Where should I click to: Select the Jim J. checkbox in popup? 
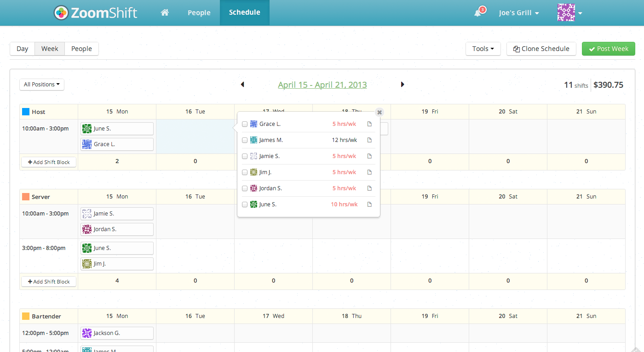245,172
